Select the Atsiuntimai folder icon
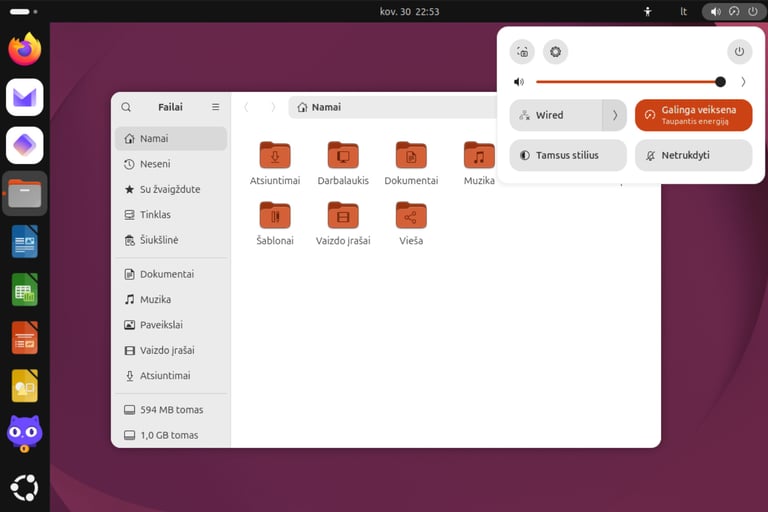Image resolution: width=768 pixels, height=512 pixels. [275, 155]
